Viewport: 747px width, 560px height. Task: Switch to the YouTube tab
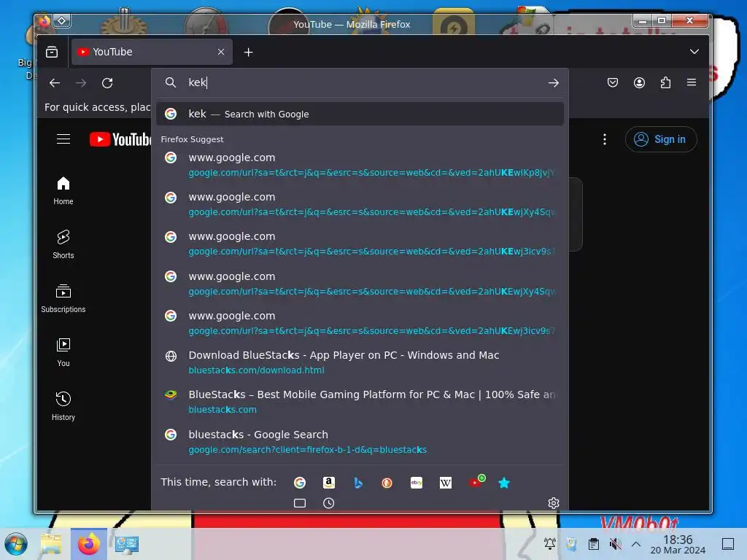tap(152, 52)
